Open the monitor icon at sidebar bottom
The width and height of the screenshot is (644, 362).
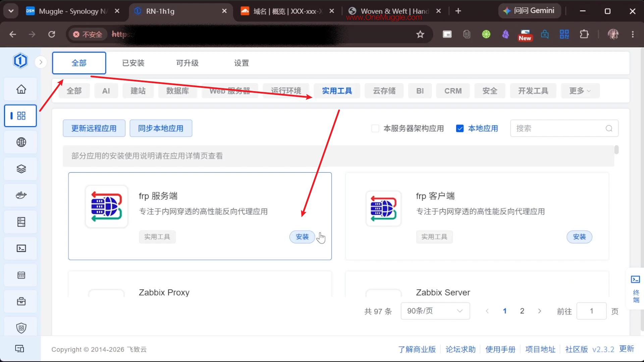pos(19,349)
